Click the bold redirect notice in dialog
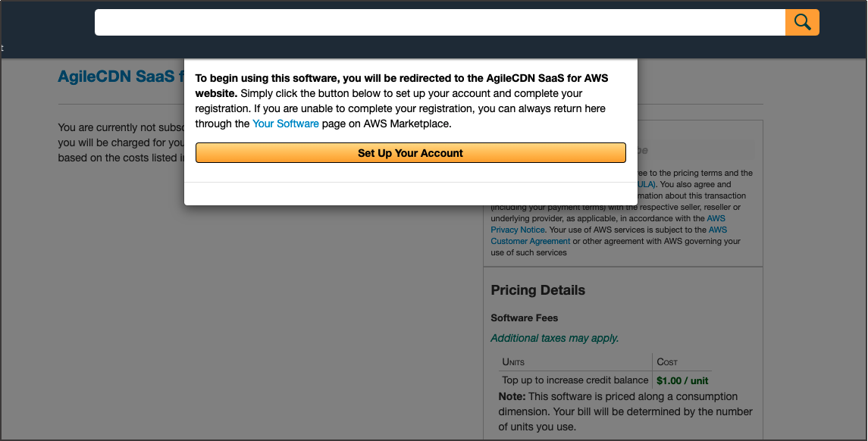The width and height of the screenshot is (868, 441). coord(401,85)
